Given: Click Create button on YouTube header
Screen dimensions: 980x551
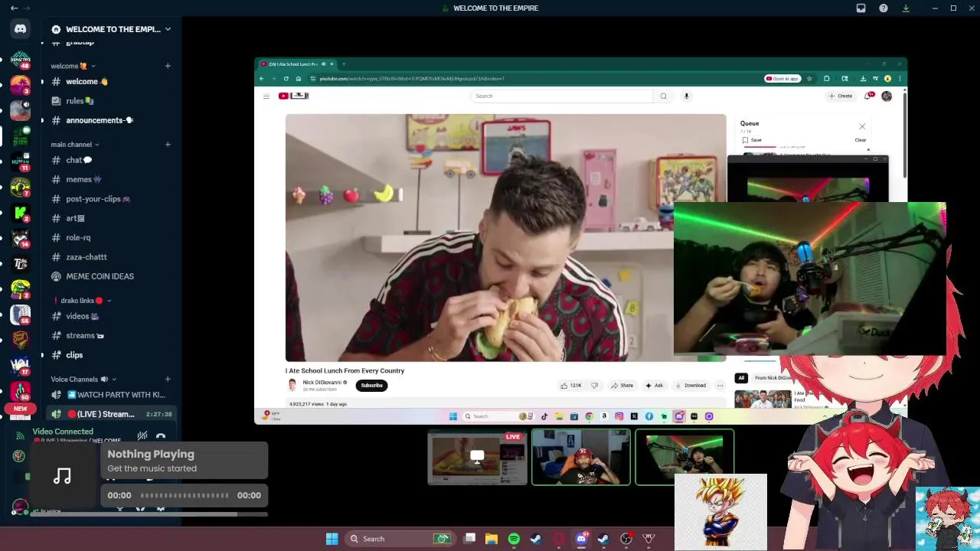Looking at the screenshot, I should (x=841, y=96).
